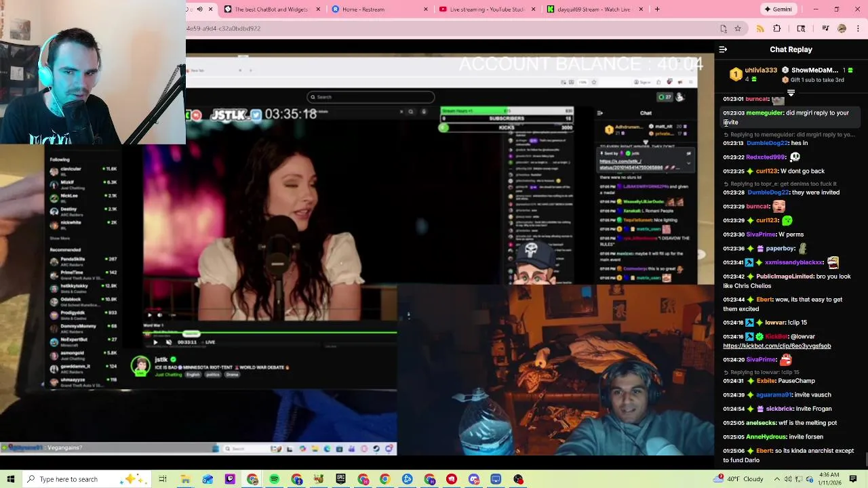Viewport: 868px width, 488px height.
Task: Switch to Live streaming - YouTube Studio tab
Action: 487,9
